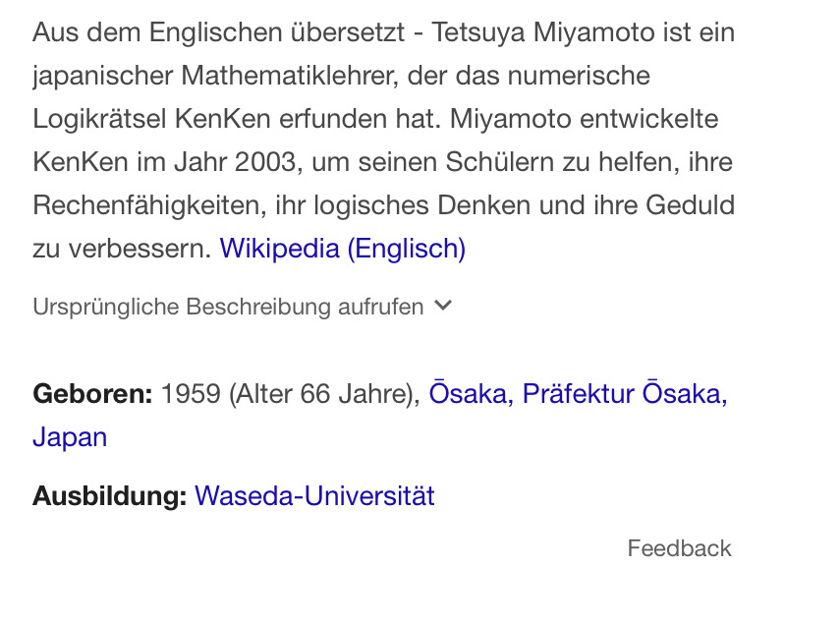Image resolution: width=840 pixels, height=624 pixels.
Task: Click the year 2003 in description
Action: [265, 162]
